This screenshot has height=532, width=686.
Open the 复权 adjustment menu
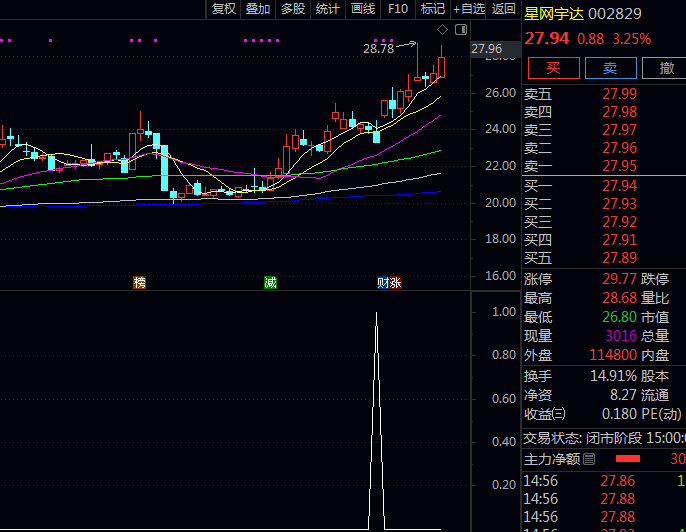224,9
